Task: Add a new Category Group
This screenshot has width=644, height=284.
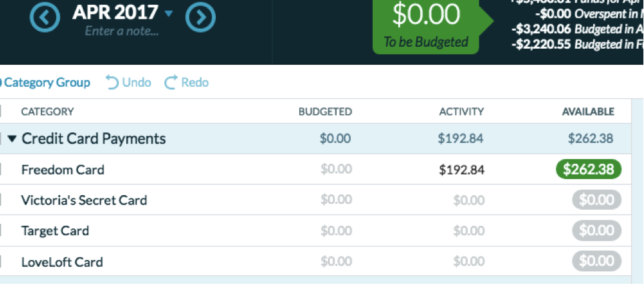Action: coord(45,83)
